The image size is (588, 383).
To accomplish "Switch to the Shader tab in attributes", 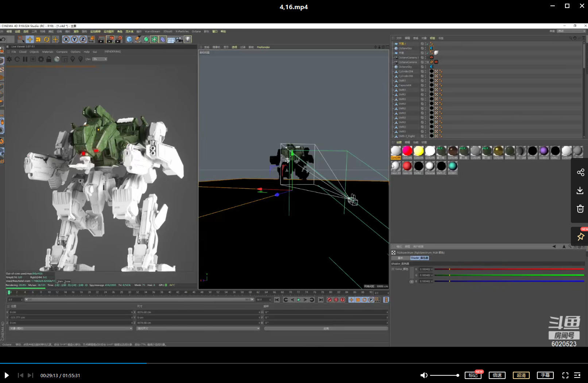I will click(419, 258).
